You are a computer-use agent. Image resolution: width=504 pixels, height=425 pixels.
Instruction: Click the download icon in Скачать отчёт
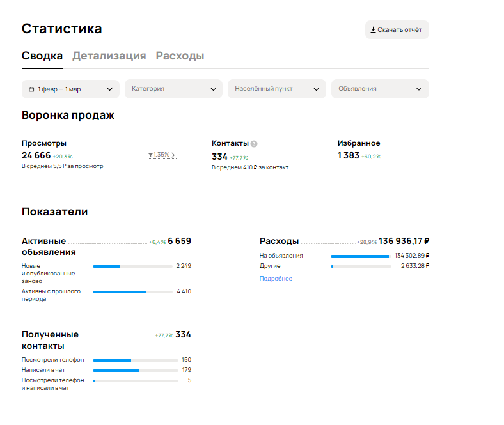click(x=373, y=29)
